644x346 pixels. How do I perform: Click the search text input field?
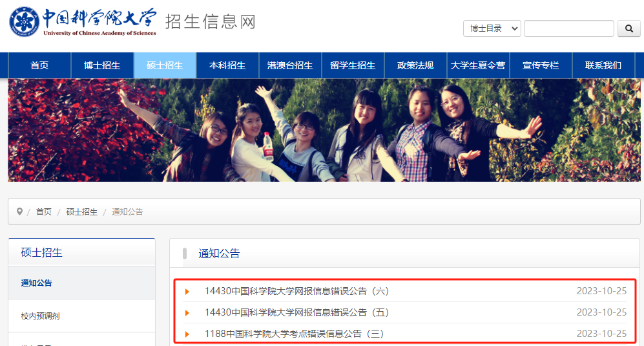point(569,28)
